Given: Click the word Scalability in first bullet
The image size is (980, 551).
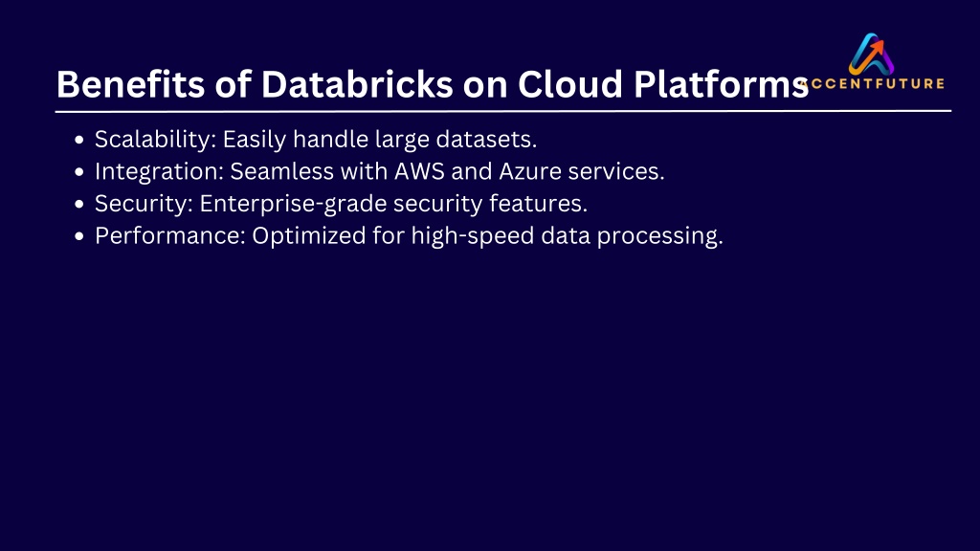Looking at the screenshot, I should (x=155, y=140).
